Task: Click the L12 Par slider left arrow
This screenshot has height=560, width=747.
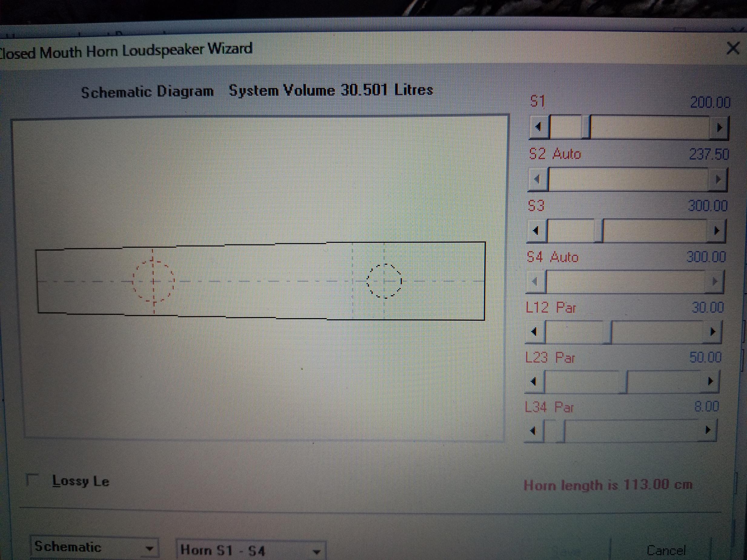Action: click(x=535, y=332)
